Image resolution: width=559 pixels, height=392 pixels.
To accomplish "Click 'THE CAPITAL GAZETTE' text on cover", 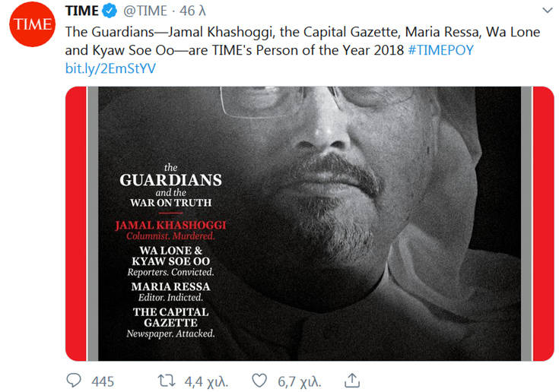I will [170, 318].
